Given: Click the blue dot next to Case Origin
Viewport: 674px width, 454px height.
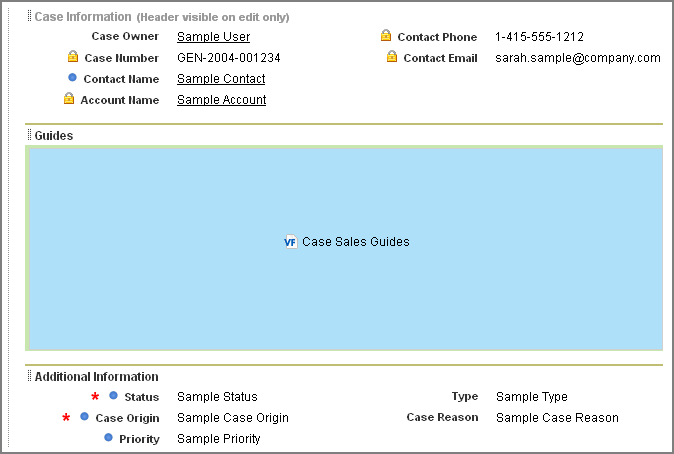Looking at the screenshot, I should tap(84, 416).
